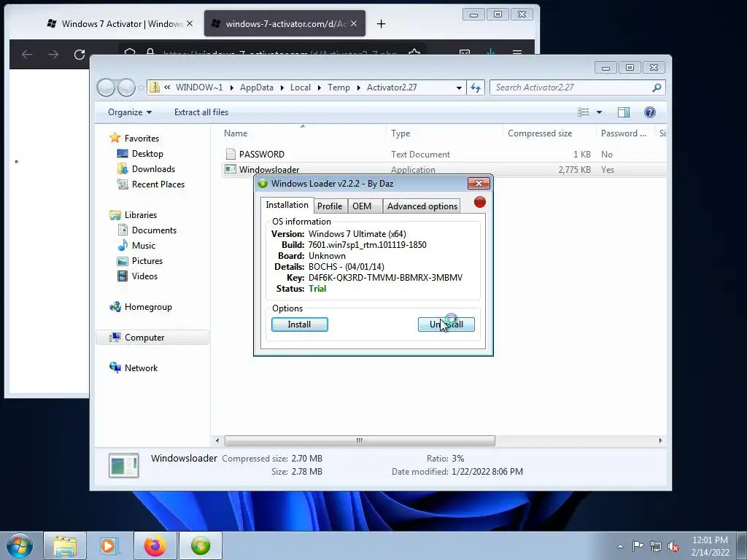Select Computer in the navigation pane

point(144,337)
